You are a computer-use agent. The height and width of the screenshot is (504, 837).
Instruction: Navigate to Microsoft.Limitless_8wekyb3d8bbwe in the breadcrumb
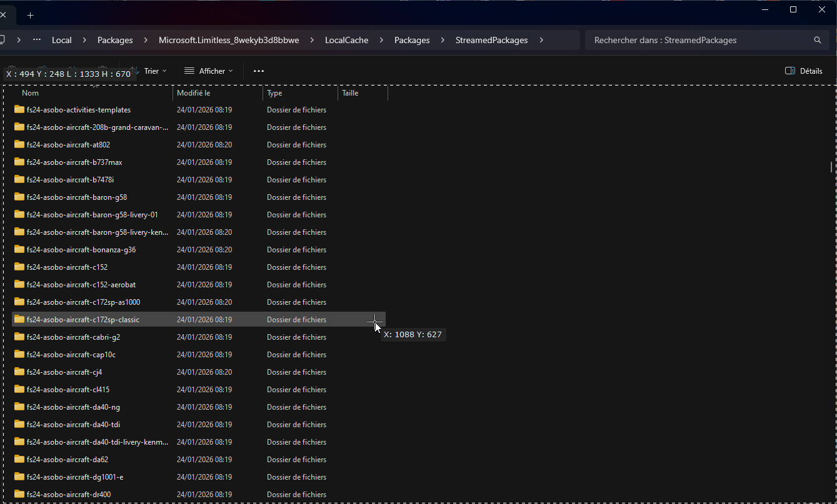click(229, 40)
